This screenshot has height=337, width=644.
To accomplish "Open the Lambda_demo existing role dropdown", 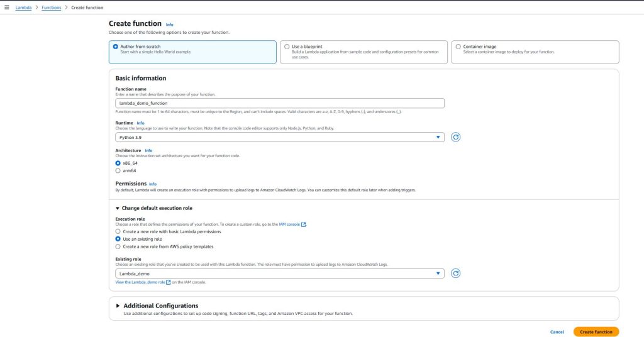I will (x=280, y=273).
